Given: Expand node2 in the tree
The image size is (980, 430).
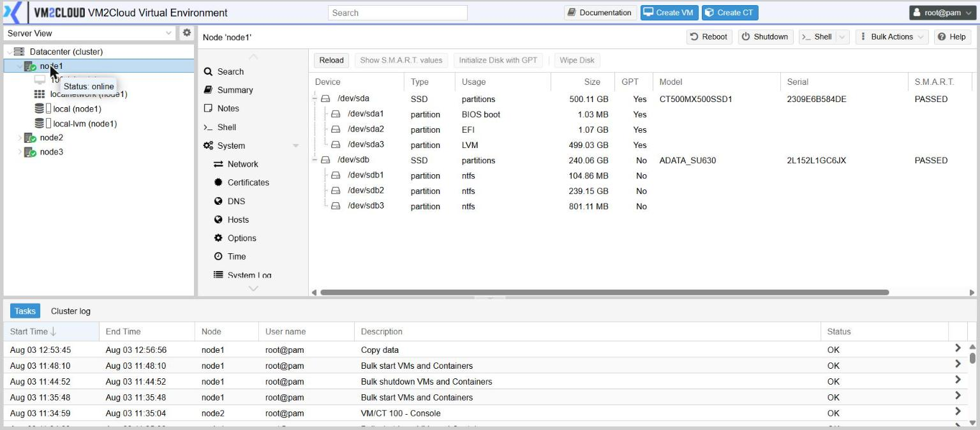Looking at the screenshot, I should tap(19, 138).
